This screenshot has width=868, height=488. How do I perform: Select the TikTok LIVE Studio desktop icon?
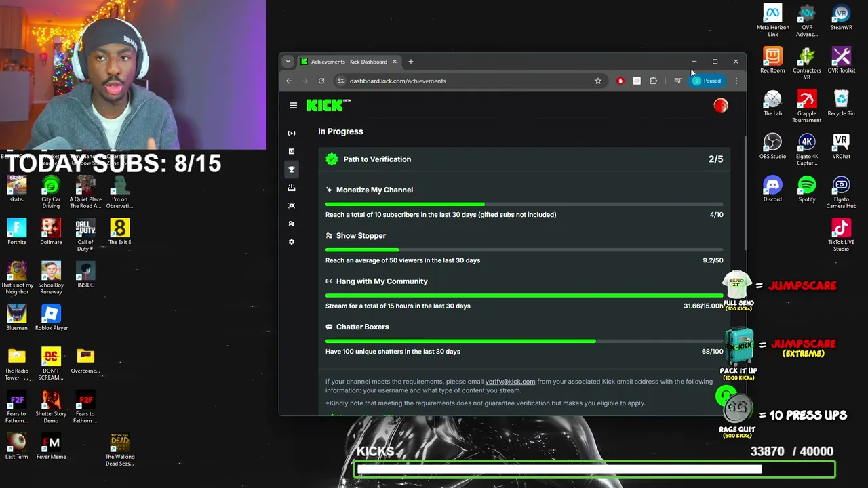coord(841,235)
